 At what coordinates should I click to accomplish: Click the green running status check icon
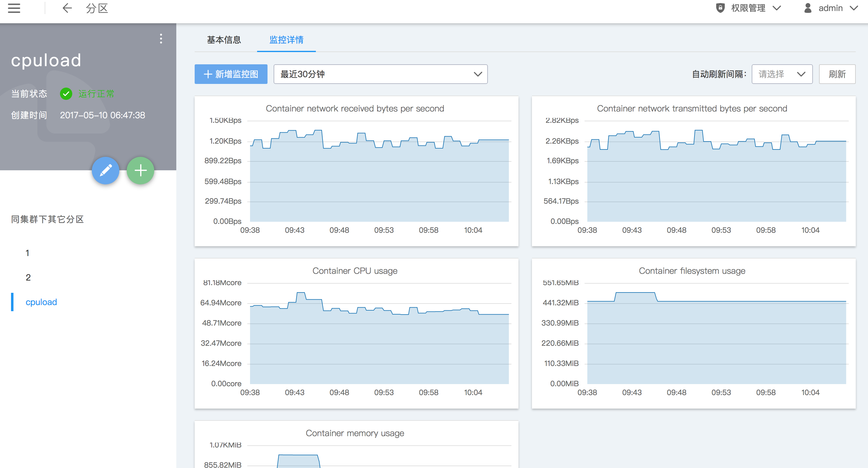tap(66, 94)
